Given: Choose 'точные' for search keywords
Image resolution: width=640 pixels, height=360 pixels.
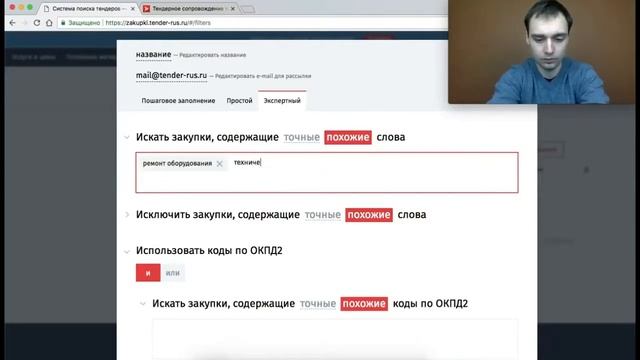Looking at the screenshot, I should coord(302,137).
